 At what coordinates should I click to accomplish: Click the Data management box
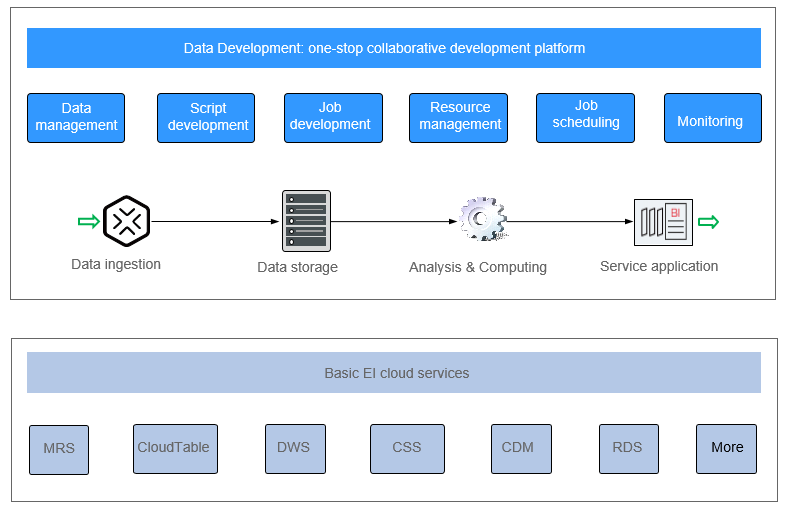(76, 118)
